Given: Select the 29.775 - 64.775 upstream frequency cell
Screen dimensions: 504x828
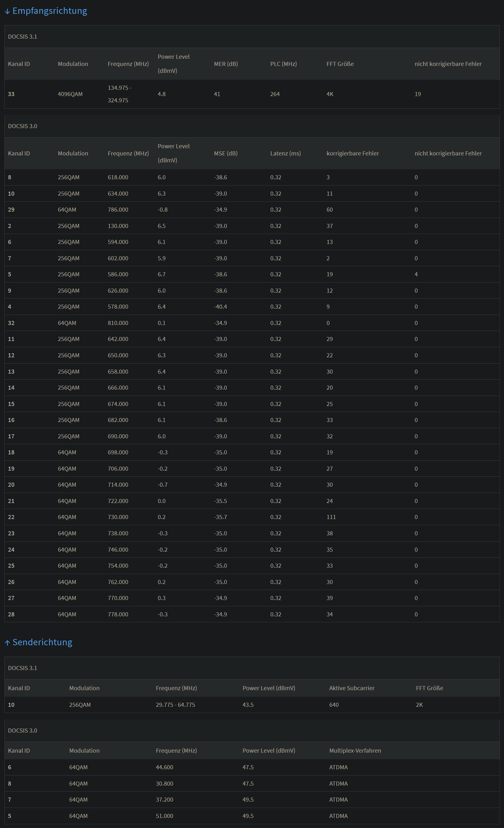Looking at the screenshot, I should tap(175, 705).
